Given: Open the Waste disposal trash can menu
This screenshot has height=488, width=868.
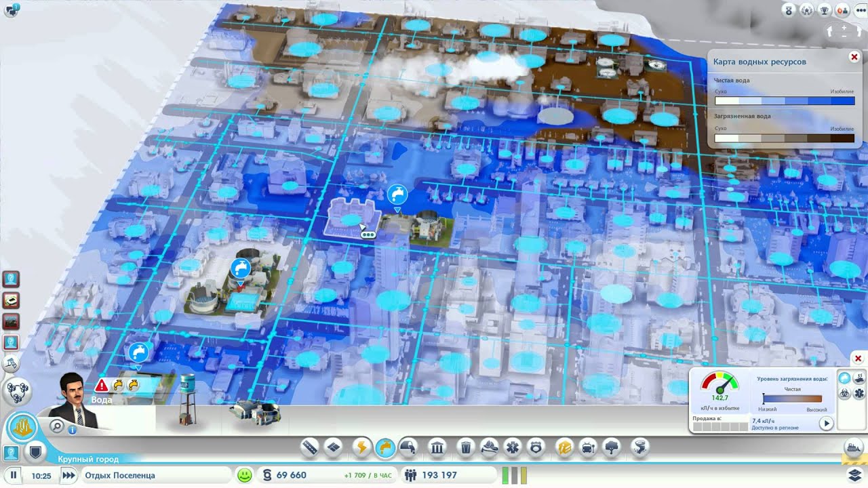Looking at the screenshot, I should click(467, 447).
